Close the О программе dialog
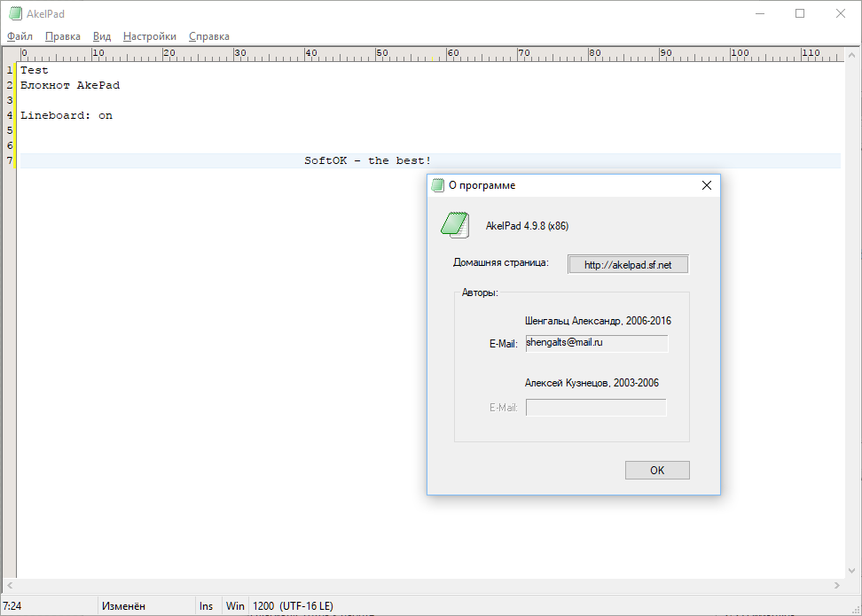This screenshot has height=616, width=862. click(707, 185)
